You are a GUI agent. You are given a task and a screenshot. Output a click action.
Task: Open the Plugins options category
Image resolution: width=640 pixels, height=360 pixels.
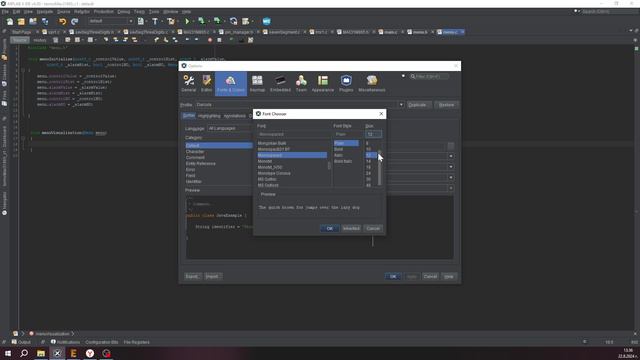tap(346, 84)
